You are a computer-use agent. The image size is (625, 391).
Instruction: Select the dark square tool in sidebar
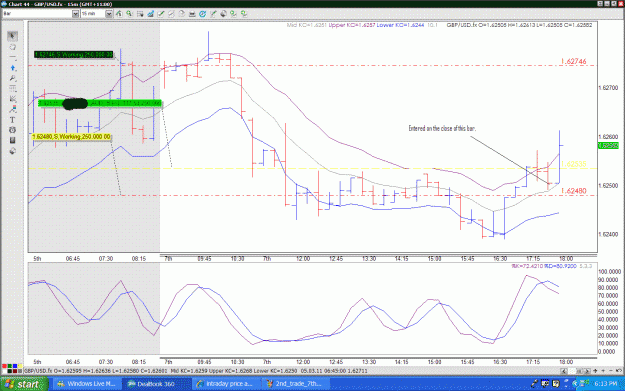pyautogui.click(x=12, y=140)
